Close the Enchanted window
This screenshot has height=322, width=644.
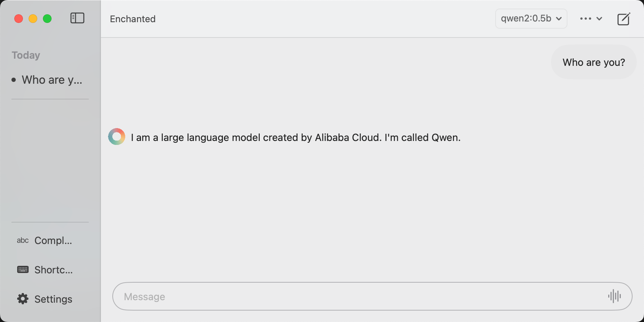click(19, 19)
